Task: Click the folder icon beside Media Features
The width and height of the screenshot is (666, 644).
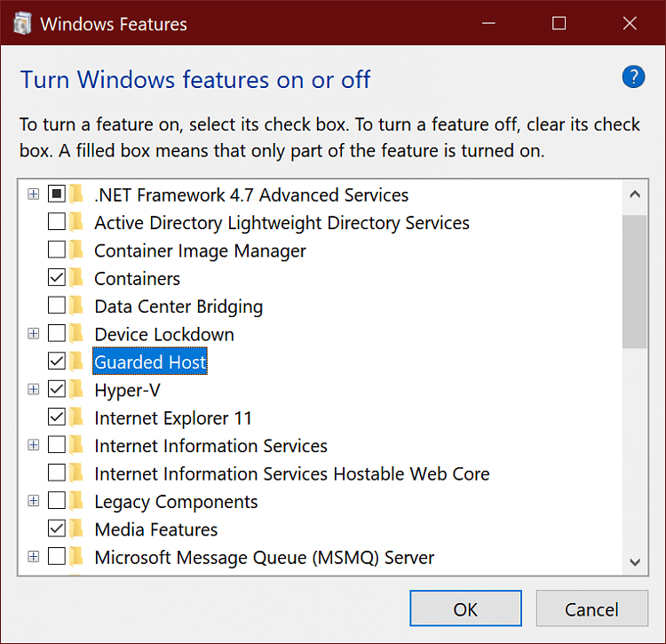Action: (76, 529)
